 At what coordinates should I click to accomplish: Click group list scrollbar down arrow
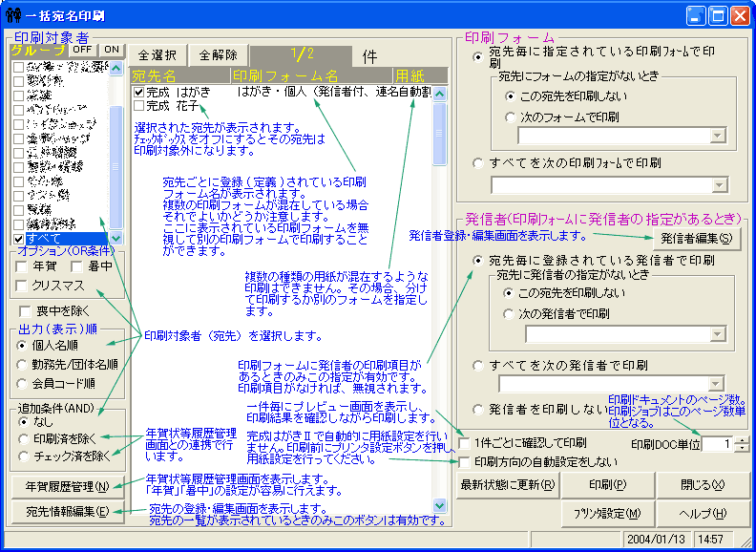click(116, 237)
